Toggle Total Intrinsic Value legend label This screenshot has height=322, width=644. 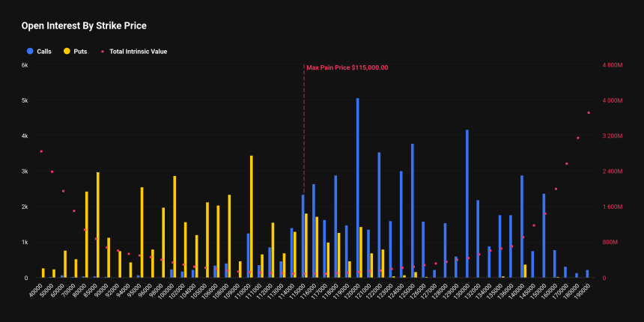click(x=138, y=52)
